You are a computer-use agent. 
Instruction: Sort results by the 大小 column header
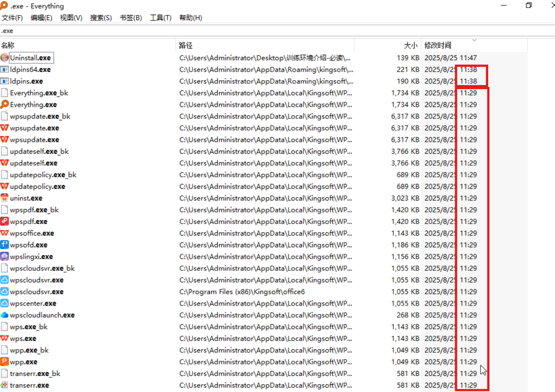point(387,45)
